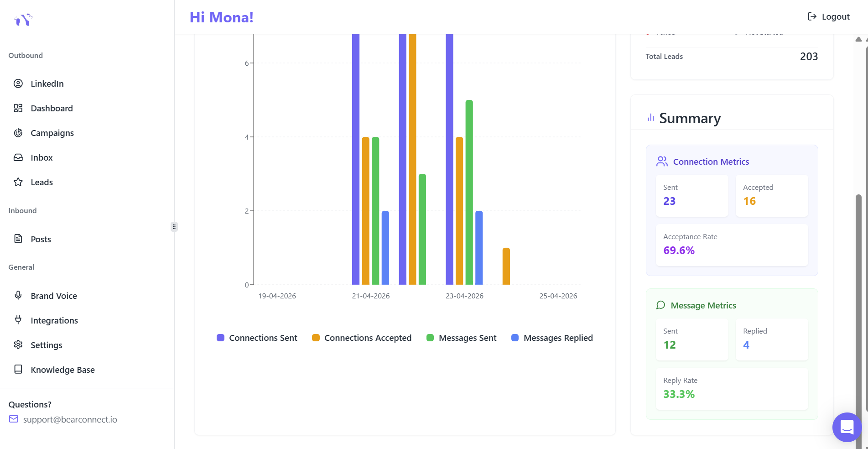
Task: Click the Campaigns target icon
Action: click(x=18, y=133)
